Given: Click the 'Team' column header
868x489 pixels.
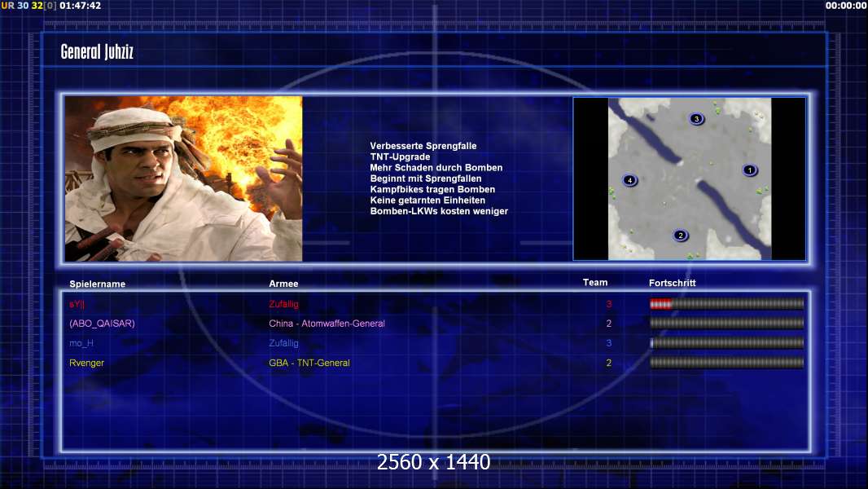Looking at the screenshot, I should tap(595, 283).
